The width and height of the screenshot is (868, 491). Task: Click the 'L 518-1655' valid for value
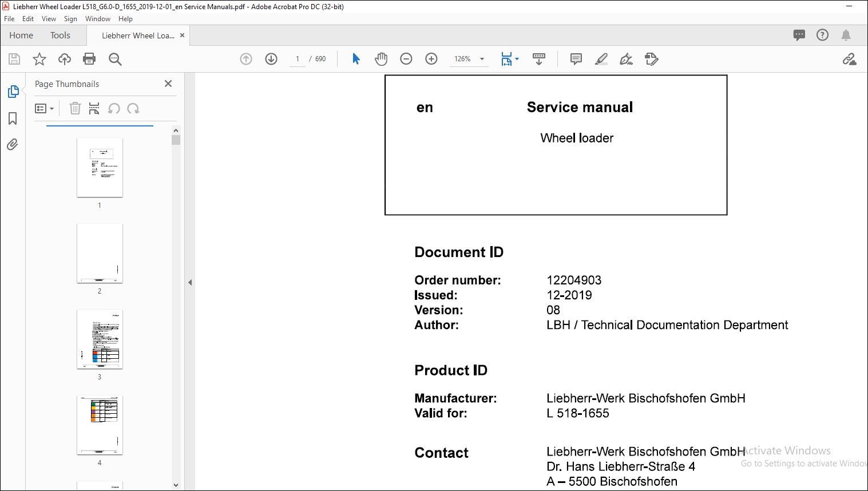pyautogui.click(x=578, y=413)
